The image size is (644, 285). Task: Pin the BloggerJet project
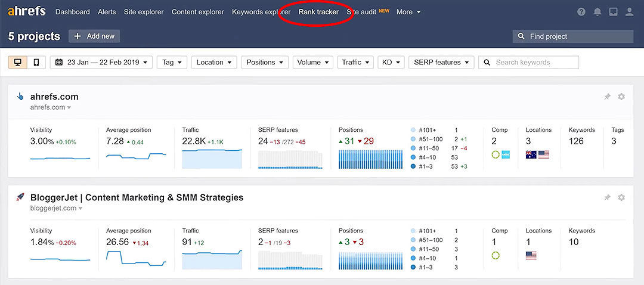(607, 197)
